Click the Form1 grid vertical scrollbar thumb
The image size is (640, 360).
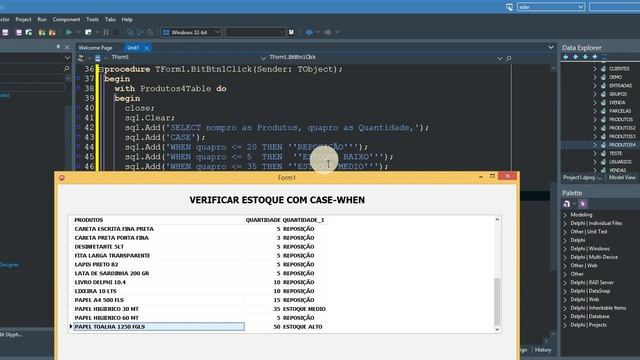click(497, 301)
